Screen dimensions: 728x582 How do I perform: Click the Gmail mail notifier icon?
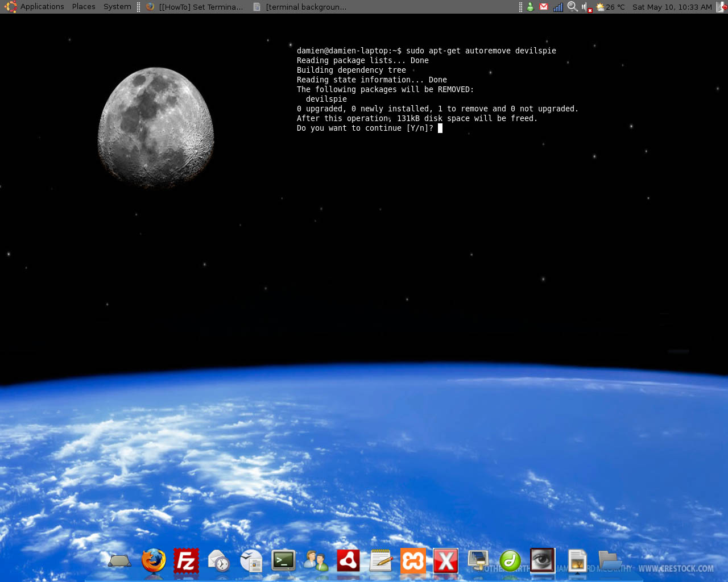click(544, 7)
